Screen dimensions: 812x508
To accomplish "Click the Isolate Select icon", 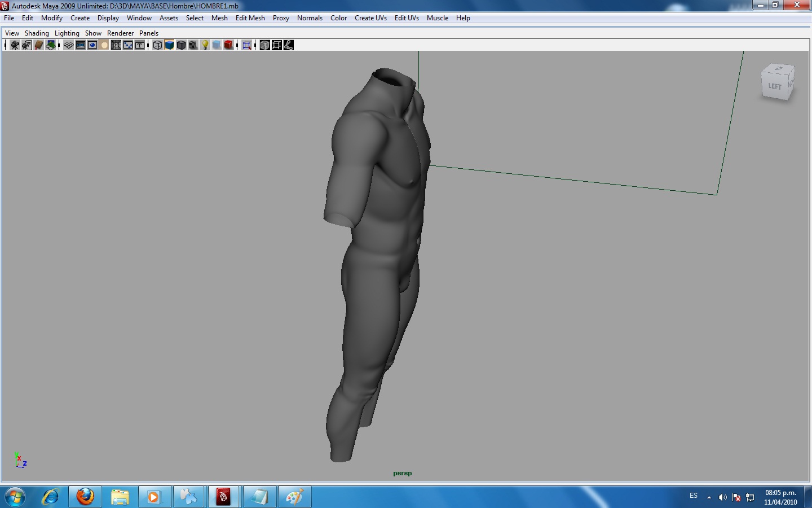I will 246,45.
